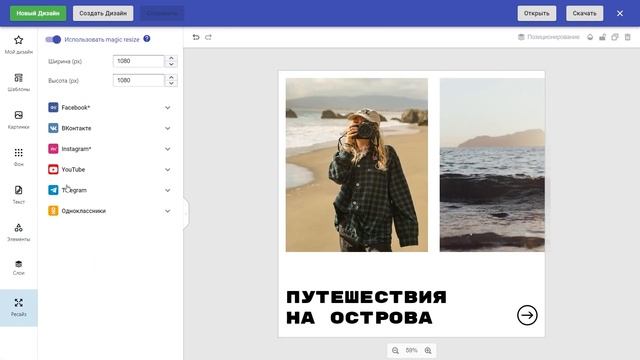Decrease the height value with down arrow

tap(171, 83)
